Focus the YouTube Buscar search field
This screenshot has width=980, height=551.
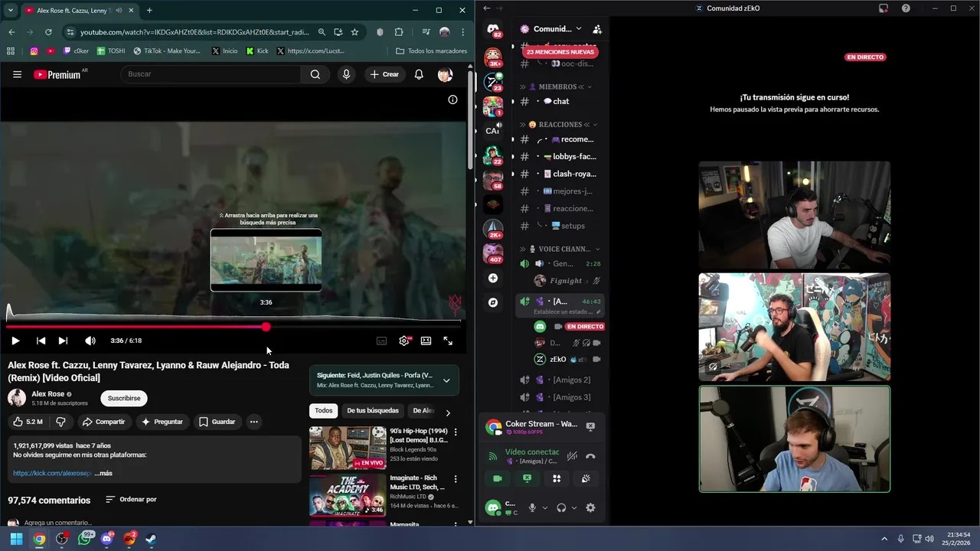coord(211,74)
